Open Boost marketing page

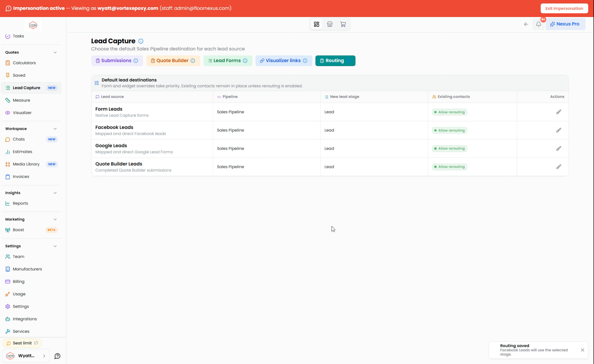click(x=31, y=230)
